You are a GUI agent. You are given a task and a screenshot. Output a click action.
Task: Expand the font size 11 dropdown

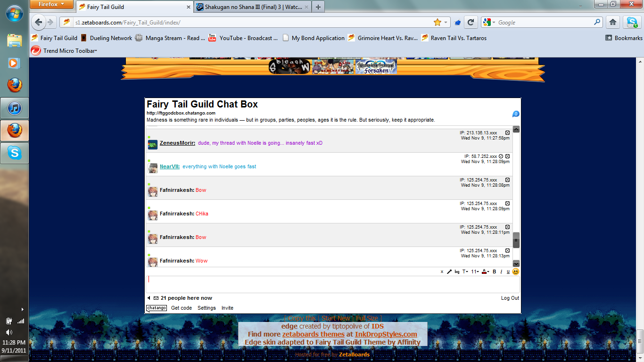click(475, 271)
